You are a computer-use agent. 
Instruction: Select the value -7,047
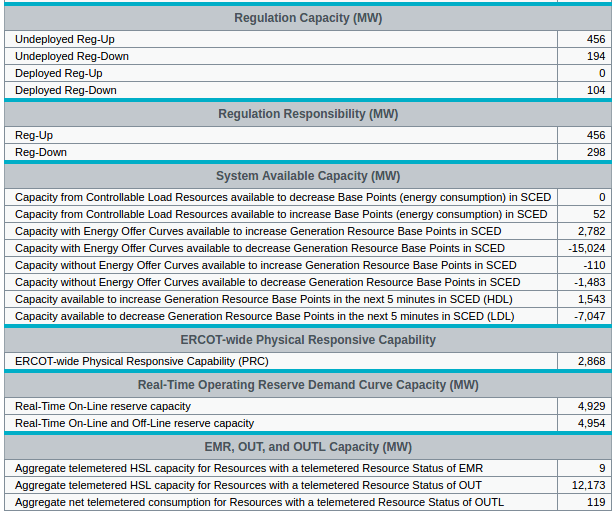click(x=590, y=317)
